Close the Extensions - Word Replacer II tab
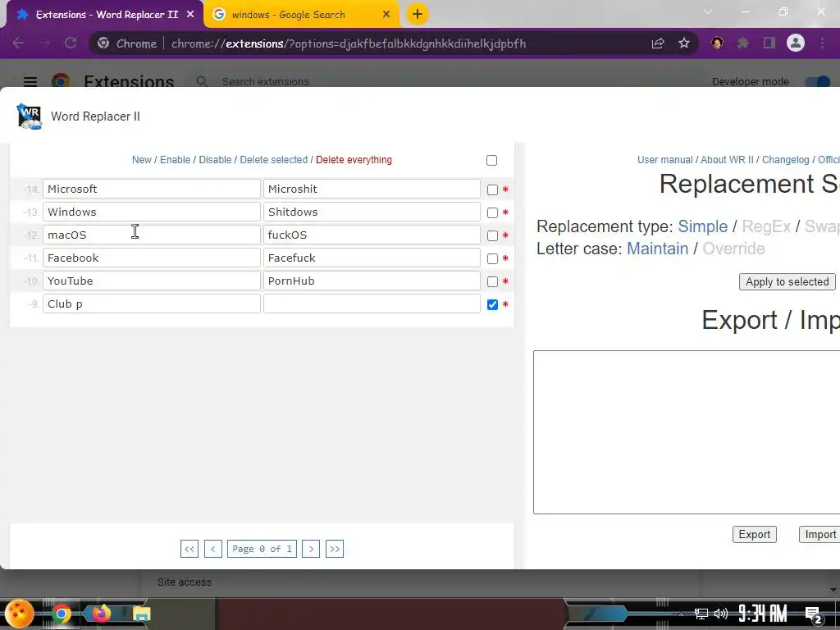This screenshot has width=840, height=630. 190,15
